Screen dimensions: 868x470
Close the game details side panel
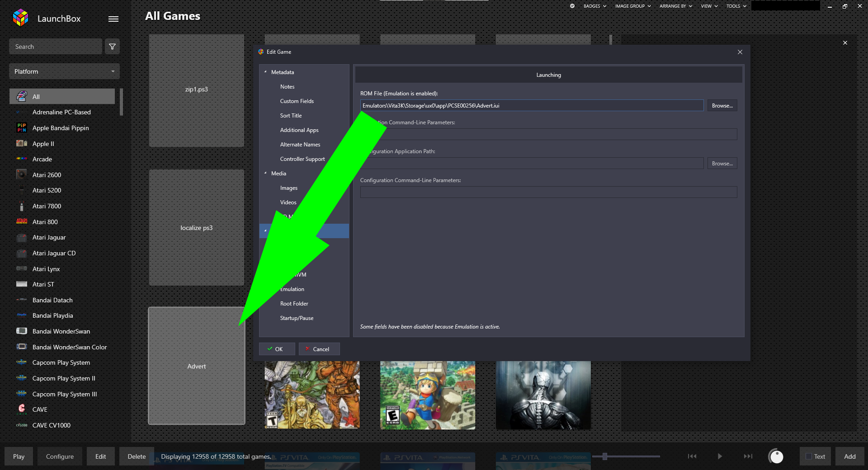tap(845, 43)
